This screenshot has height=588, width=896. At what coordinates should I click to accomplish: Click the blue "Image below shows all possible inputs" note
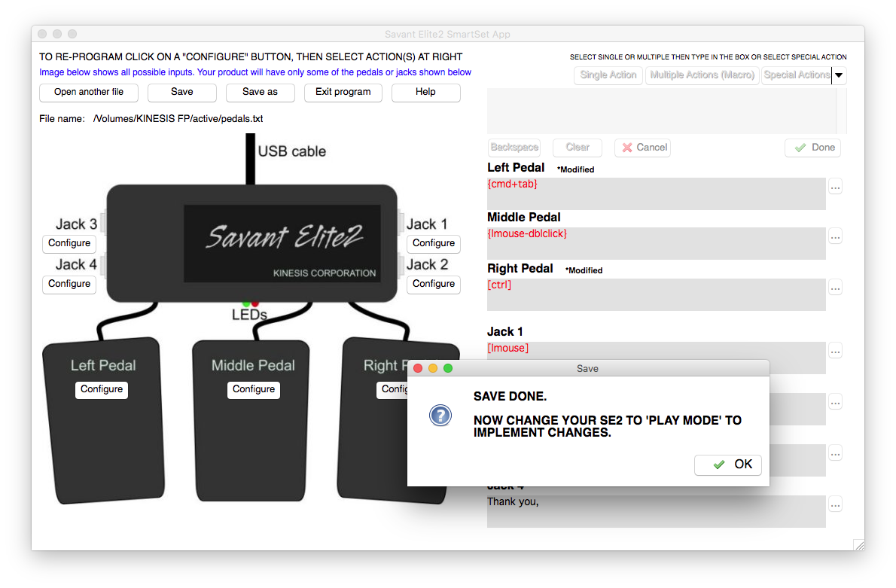click(255, 72)
